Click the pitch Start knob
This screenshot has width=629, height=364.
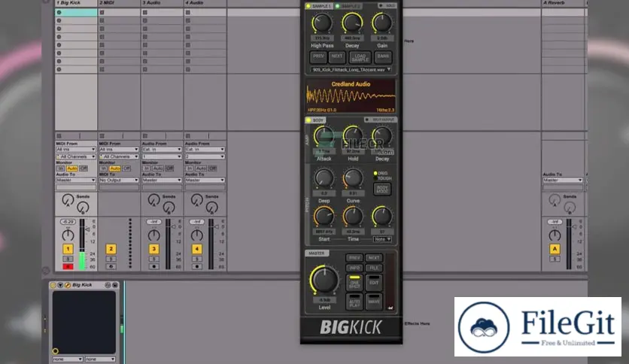click(x=324, y=217)
